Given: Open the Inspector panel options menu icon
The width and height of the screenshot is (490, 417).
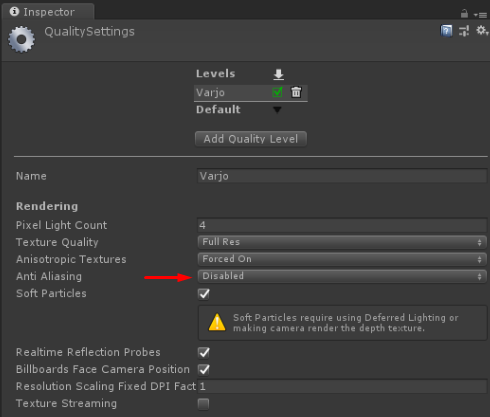Looking at the screenshot, I should pyautogui.click(x=480, y=15).
